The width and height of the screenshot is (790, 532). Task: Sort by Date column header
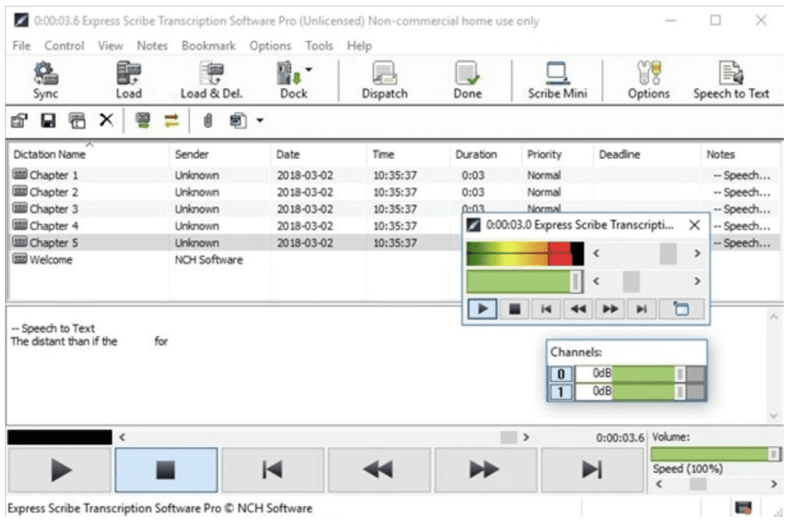pos(319,154)
